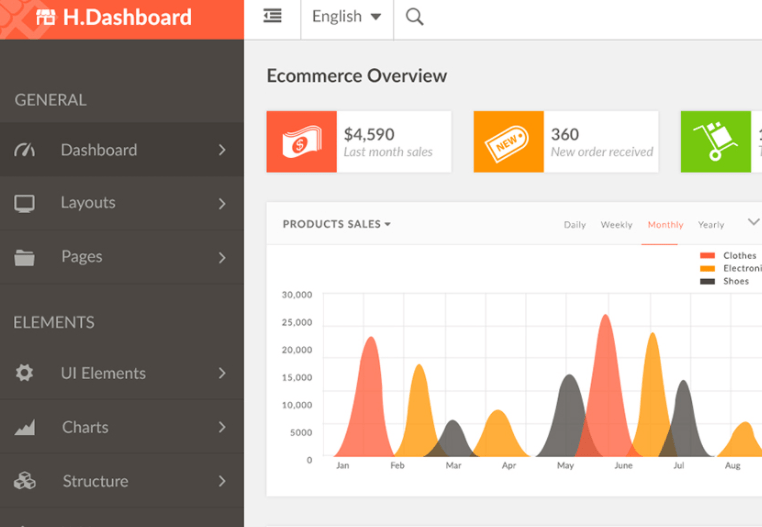Expand the Dashboard chevron arrow

(x=222, y=150)
